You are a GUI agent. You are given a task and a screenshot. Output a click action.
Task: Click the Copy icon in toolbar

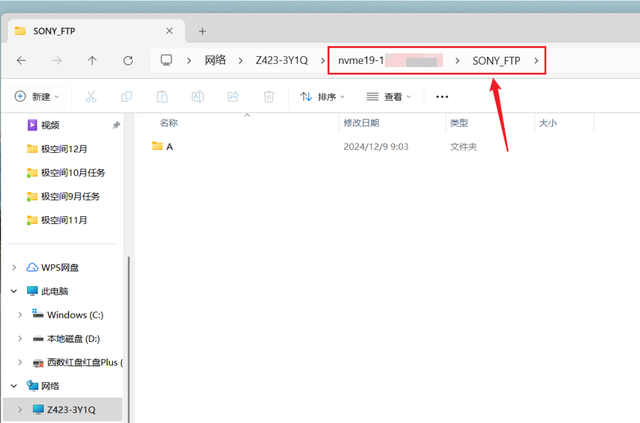point(127,97)
